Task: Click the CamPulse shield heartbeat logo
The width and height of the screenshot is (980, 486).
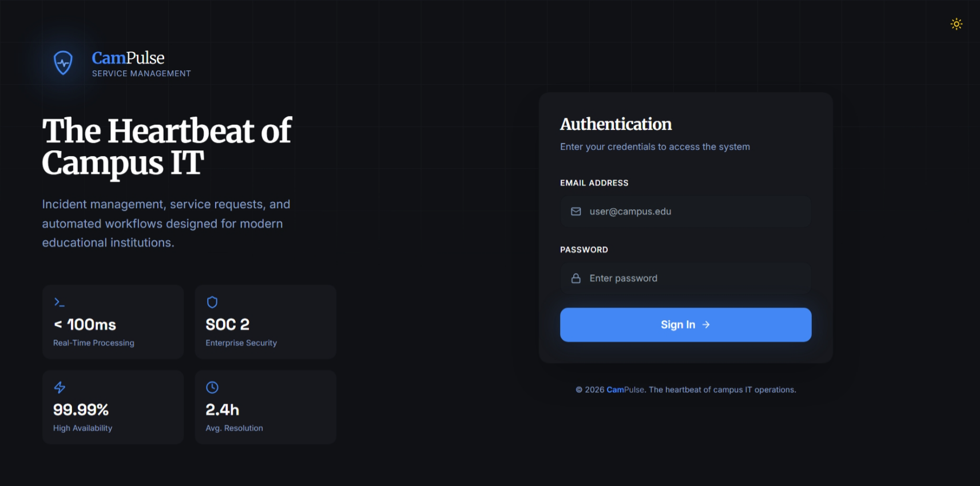Action: [63, 63]
